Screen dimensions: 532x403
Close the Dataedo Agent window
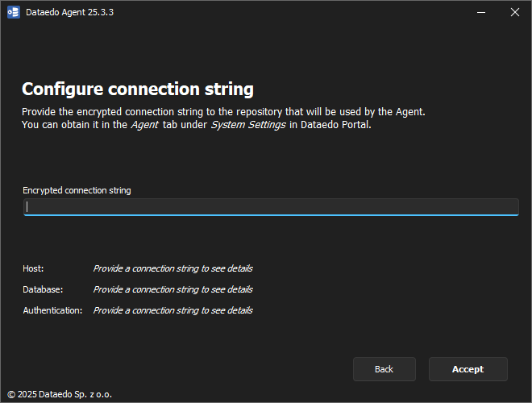(x=515, y=12)
